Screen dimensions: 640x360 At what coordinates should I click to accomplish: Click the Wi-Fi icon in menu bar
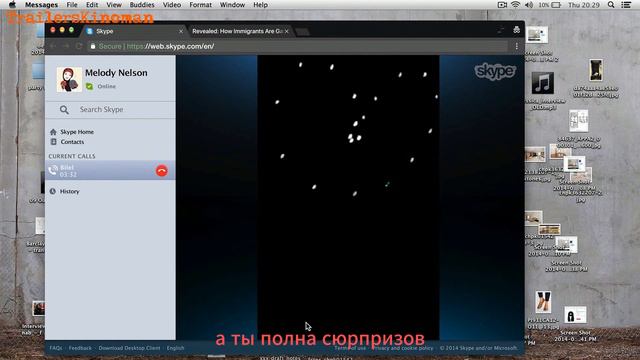[x=516, y=5]
